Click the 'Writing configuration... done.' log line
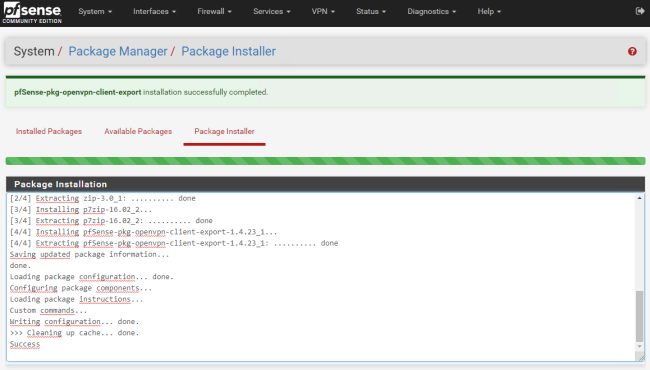The image size is (650, 370). [75, 322]
